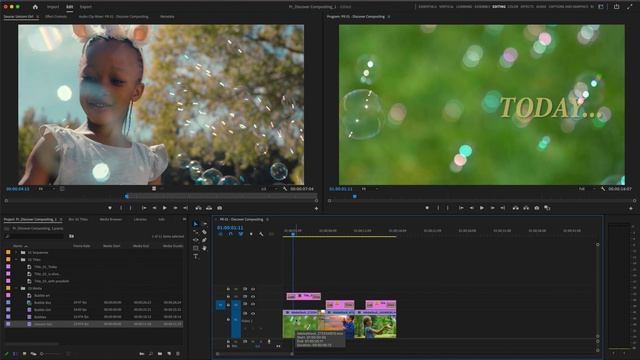640x360 pixels.
Task: Play Program monitor sequence
Action: tap(482, 208)
